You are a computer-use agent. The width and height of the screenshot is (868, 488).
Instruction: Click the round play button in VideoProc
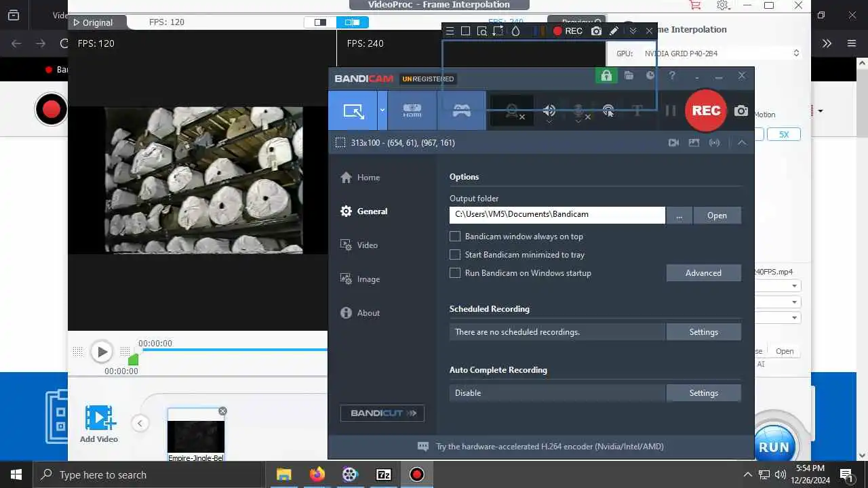(x=102, y=352)
